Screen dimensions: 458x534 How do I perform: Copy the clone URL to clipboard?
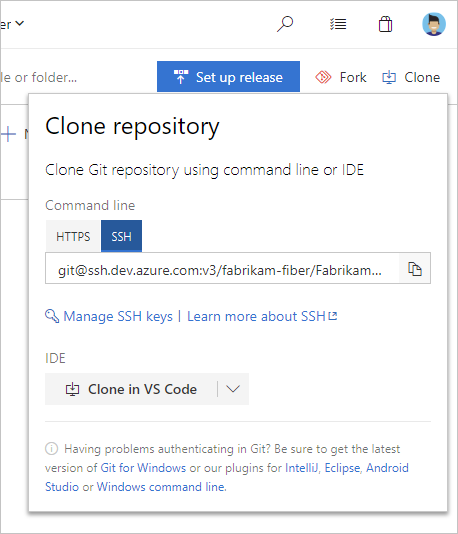tap(415, 269)
